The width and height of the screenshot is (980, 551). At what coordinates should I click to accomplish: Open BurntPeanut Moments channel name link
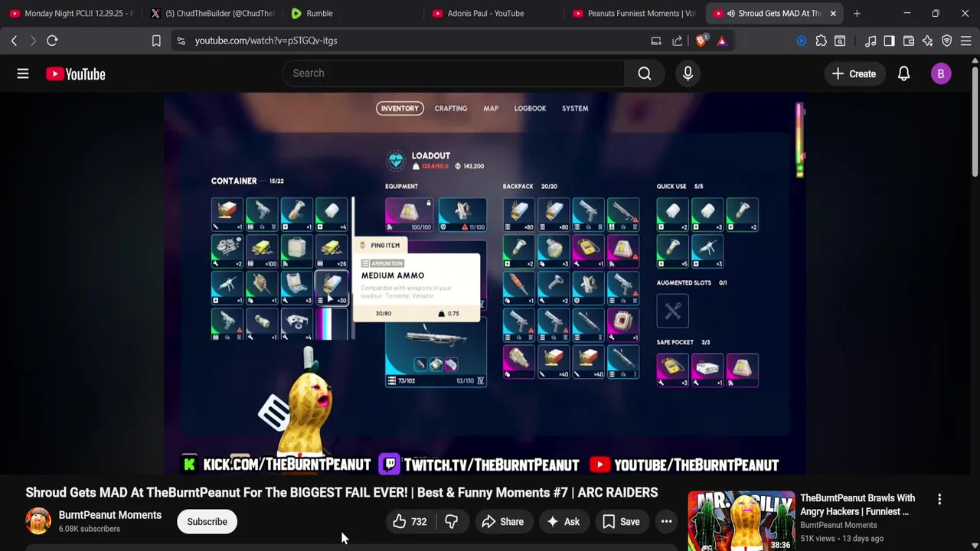click(x=110, y=515)
